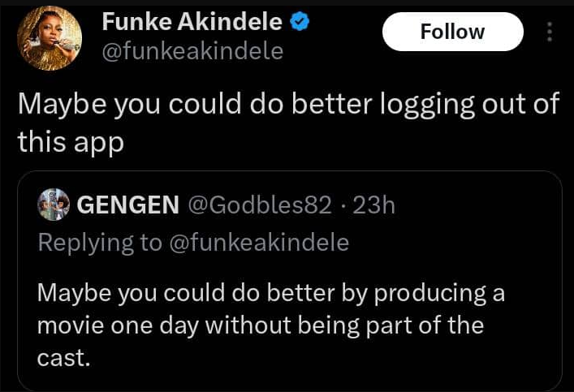This screenshot has height=392, width=574.
Task: Open Funke Akindele's profile picture
Action: pos(50,39)
